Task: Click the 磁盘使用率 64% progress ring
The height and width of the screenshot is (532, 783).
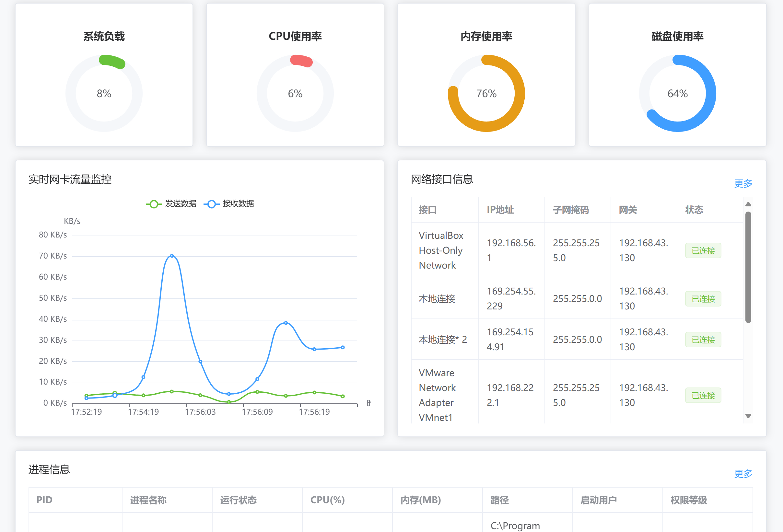Action: click(x=677, y=94)
